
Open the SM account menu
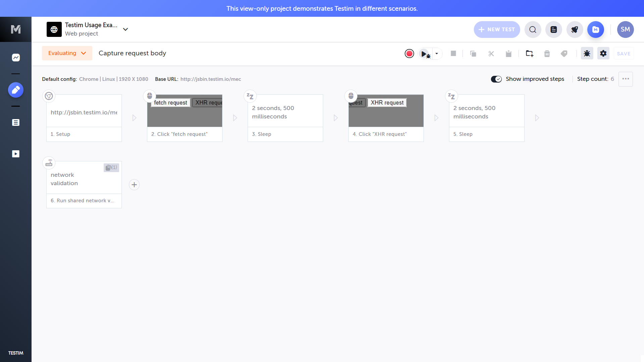[625, 30]
